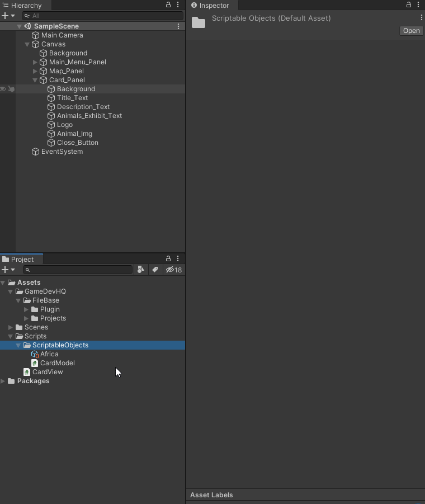Click the Logo object cube icon
The image size is (425, 504).
coord(51,125)
